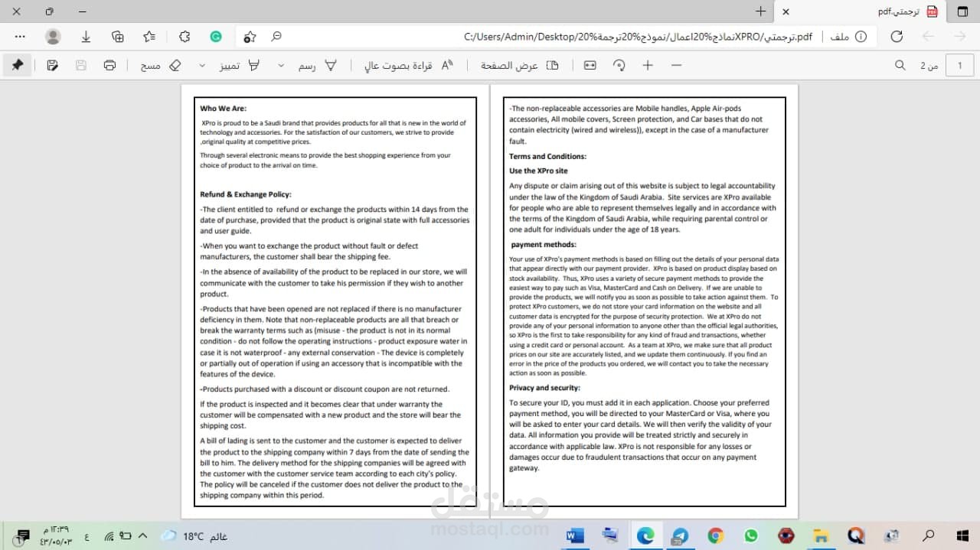
Task: Add this page to favorites
Action: pos(250,37)
